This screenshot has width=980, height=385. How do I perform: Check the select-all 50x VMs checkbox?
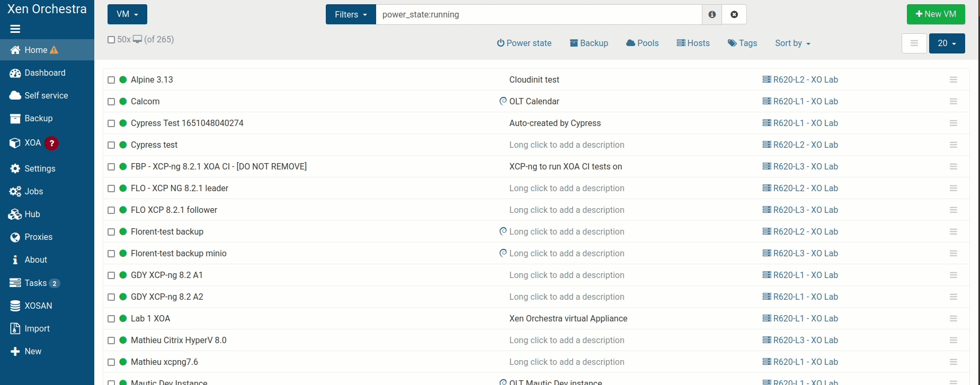(111, 40)
